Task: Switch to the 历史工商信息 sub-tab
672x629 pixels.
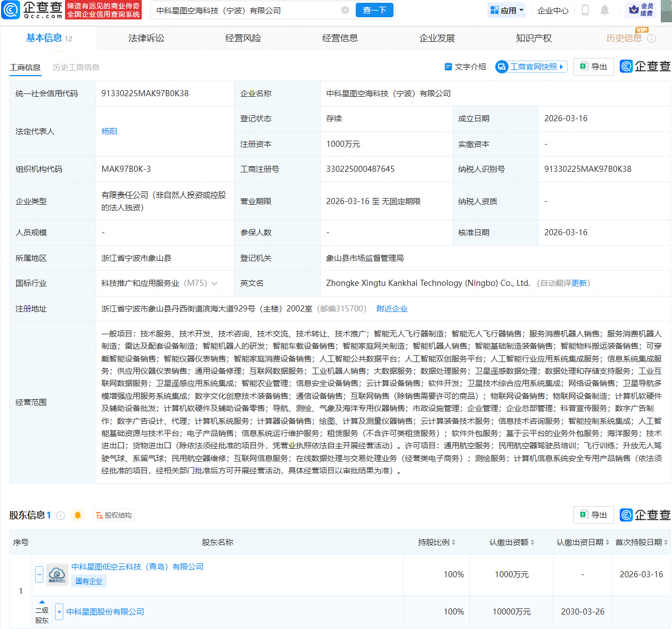Action: click(x=76, y=67)
